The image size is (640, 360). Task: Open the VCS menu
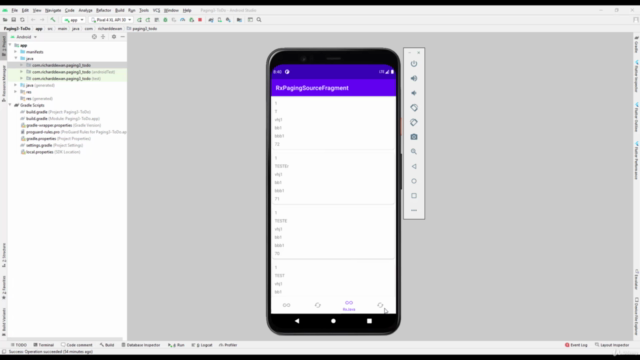156,10
